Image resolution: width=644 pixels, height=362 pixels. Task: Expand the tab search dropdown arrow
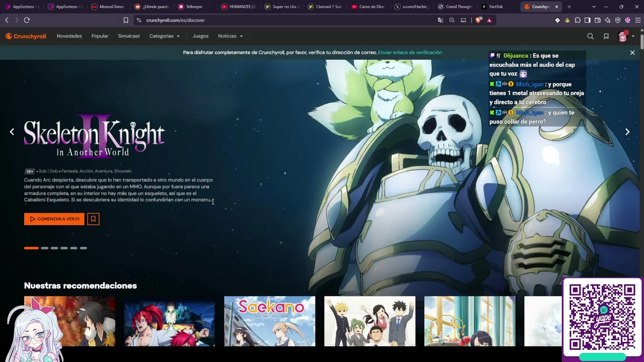(594, 7)
